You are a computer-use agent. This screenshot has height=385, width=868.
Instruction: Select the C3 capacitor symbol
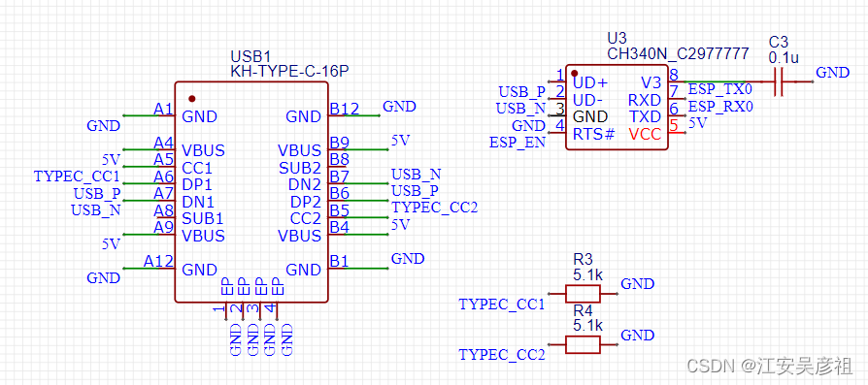click(779, 81)
